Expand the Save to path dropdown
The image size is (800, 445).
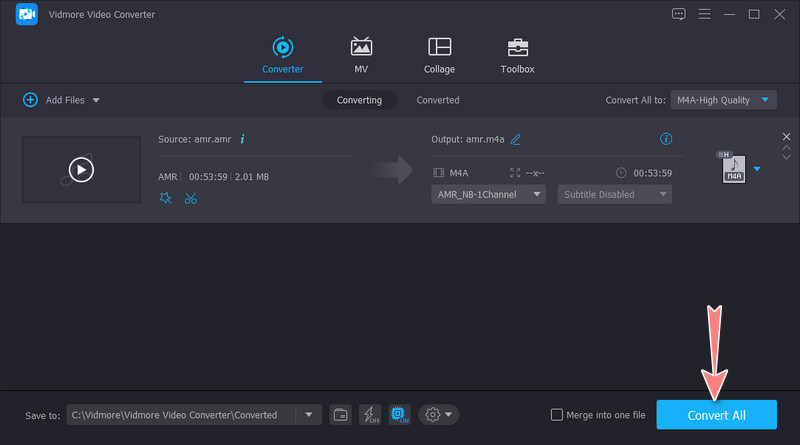309,414
